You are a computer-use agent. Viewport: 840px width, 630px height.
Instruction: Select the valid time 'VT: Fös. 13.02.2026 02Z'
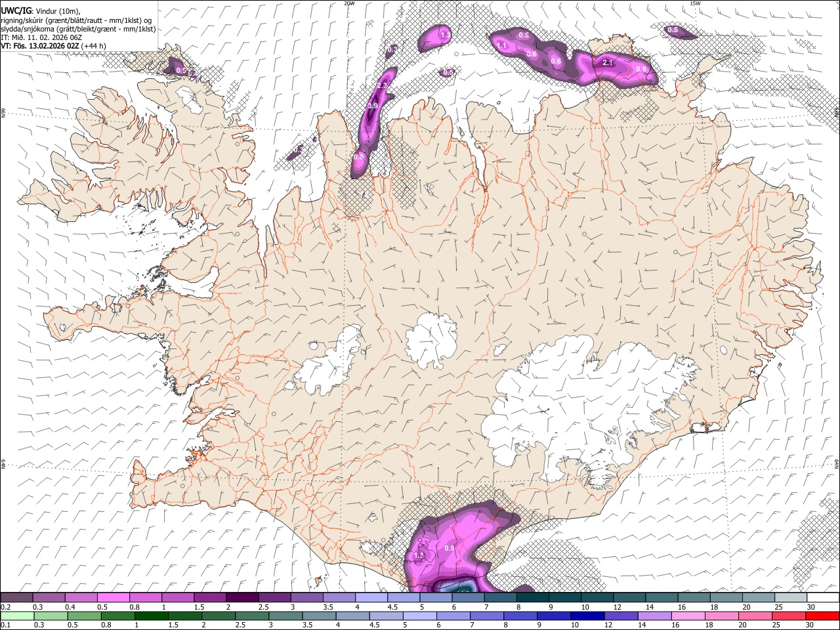tap(40, 46)
